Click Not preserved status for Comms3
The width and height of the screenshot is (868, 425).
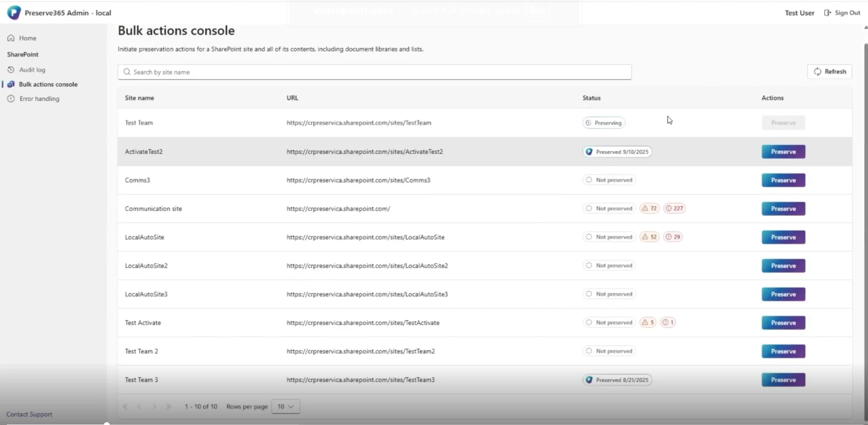609,180
